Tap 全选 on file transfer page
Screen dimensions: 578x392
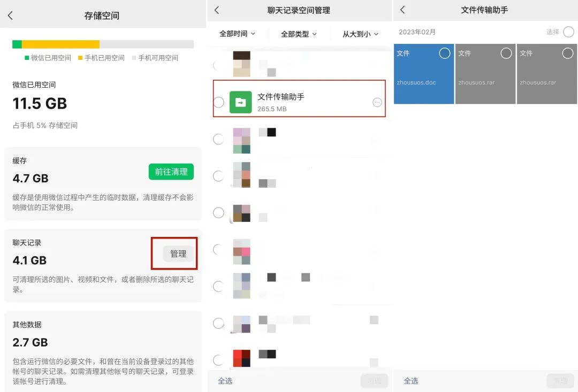coord(411,381)
